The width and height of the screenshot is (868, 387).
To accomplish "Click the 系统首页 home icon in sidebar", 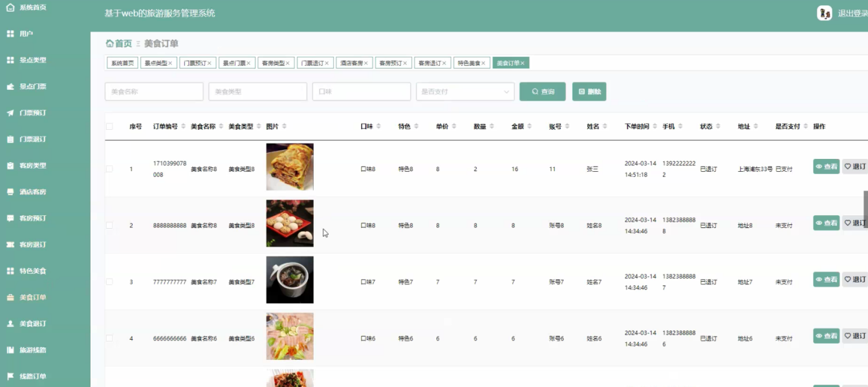I will tap(10, 8).
